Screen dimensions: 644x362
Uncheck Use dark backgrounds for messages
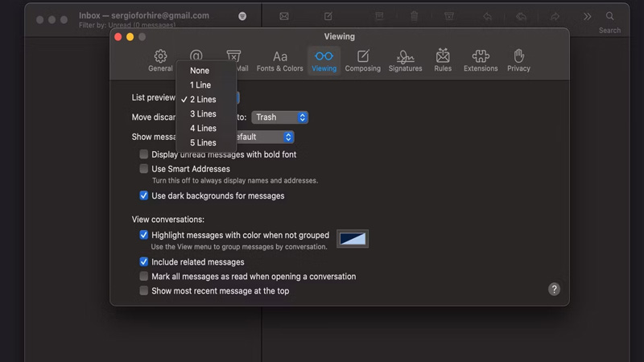click(x=144, y=195)
